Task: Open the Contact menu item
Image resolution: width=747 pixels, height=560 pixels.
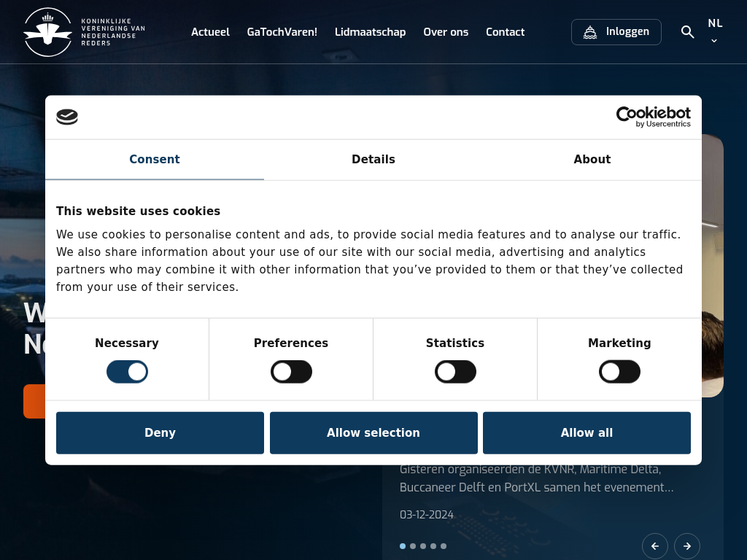Action: click(505, 32)
